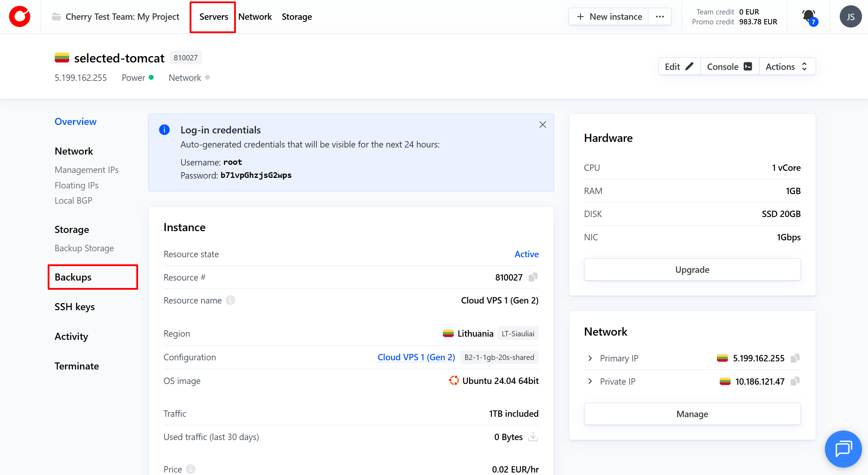
Task: Click the Price info icon
Action: click(190, 469)
